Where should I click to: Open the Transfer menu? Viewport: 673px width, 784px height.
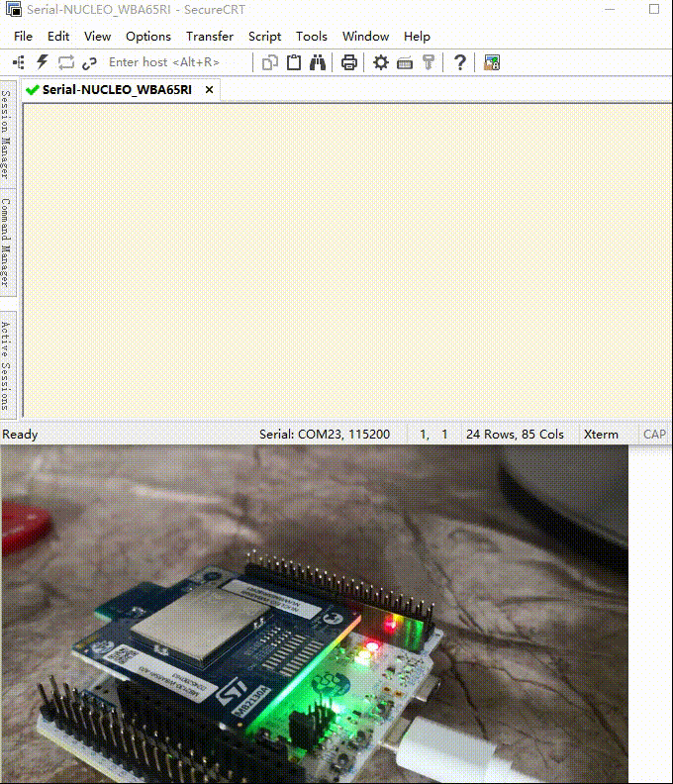(210, 36)
